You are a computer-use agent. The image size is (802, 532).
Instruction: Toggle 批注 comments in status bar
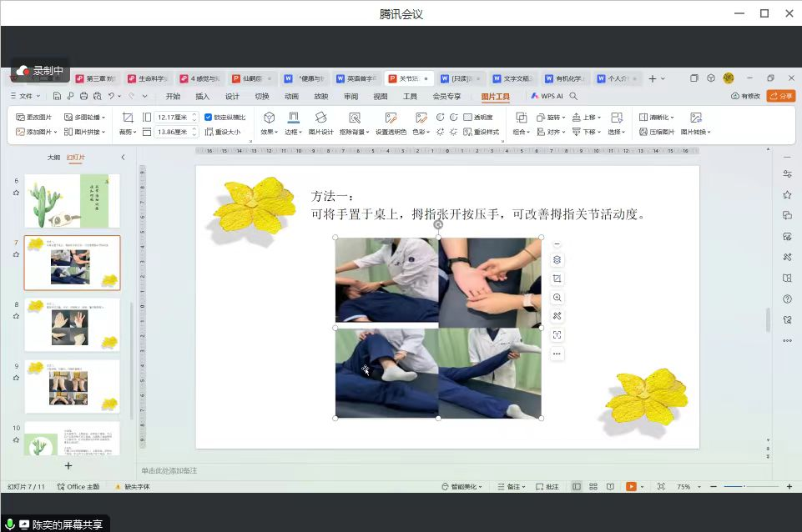[x=547, y=486]
